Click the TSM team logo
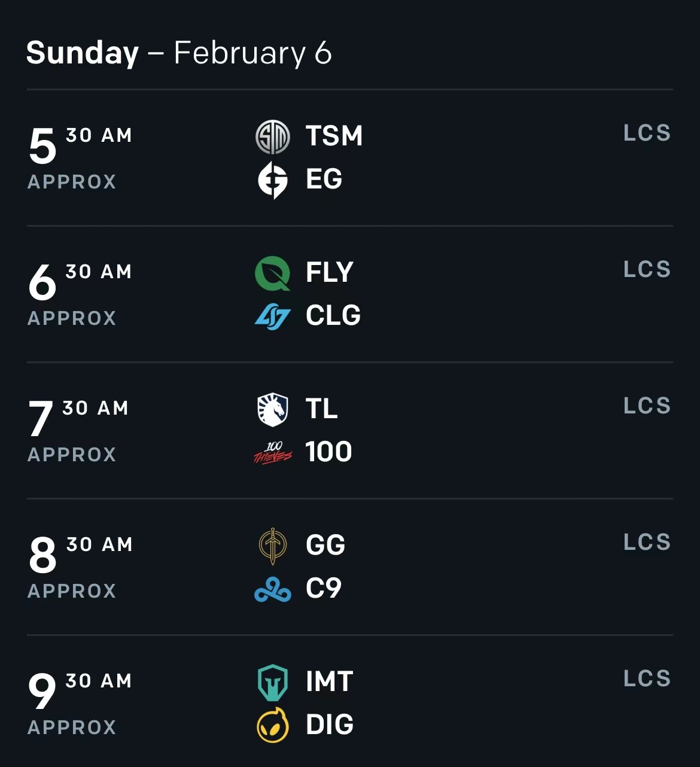 click(x=273, y=137)
